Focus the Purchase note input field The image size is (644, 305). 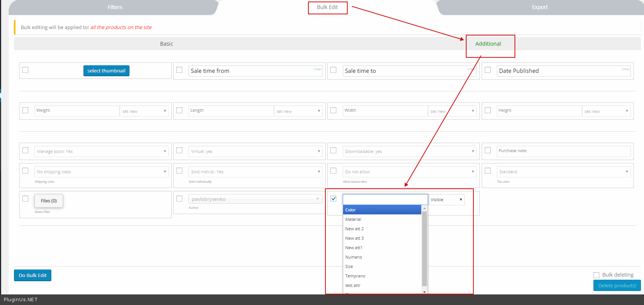click(563, 151)
